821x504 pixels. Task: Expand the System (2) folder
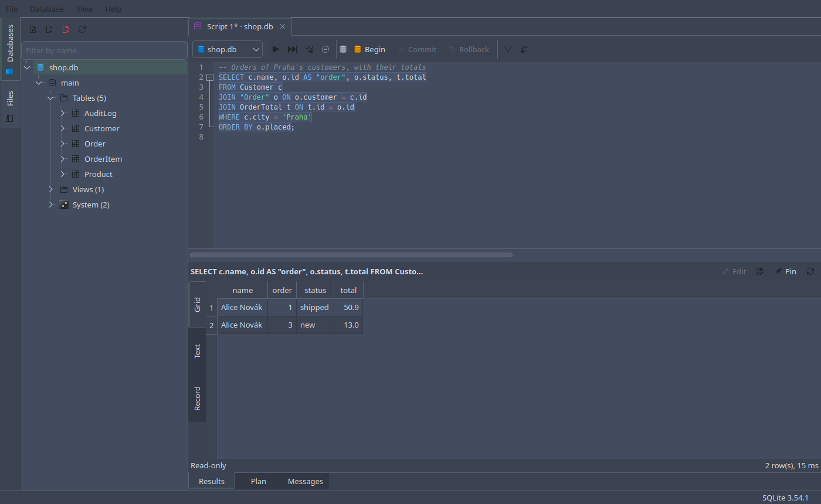(x=51, y=205)
